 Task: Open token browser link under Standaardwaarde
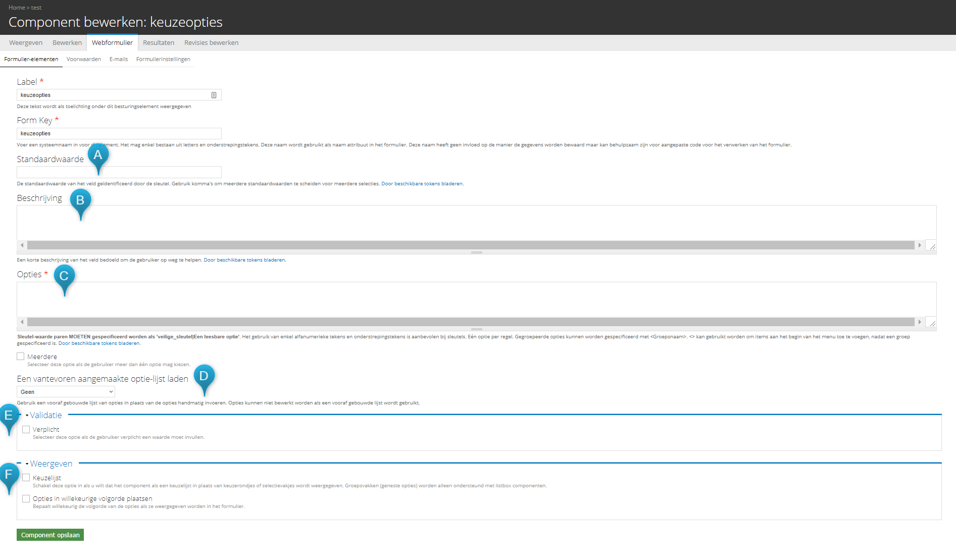422,184
